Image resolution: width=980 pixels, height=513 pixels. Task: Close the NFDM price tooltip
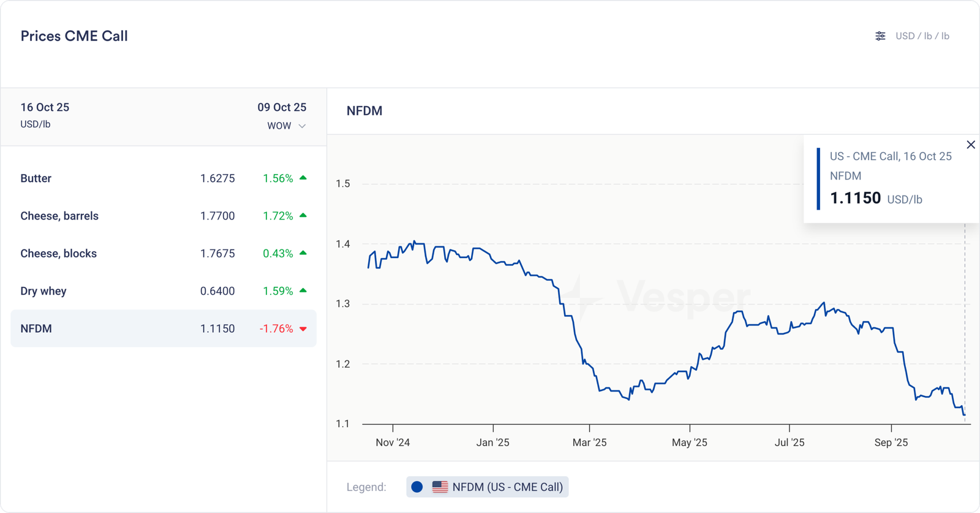click(x=971, y=145)
